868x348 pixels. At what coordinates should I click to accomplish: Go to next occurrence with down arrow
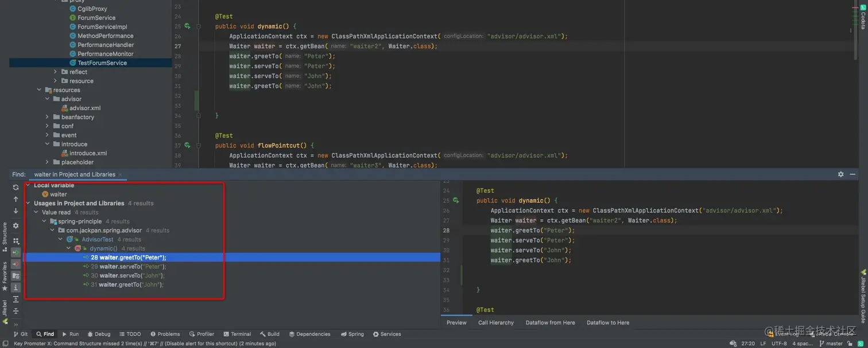[x=15, y=211]
